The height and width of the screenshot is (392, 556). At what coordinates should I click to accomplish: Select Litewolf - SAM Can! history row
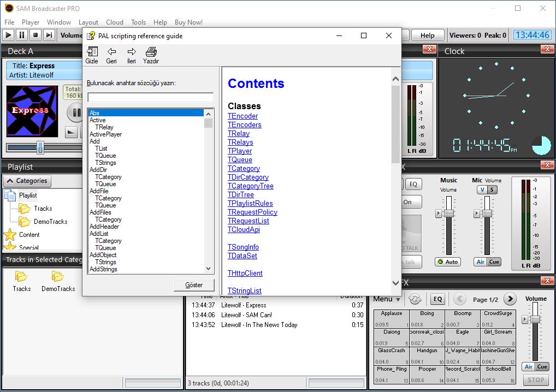point(277,314)
